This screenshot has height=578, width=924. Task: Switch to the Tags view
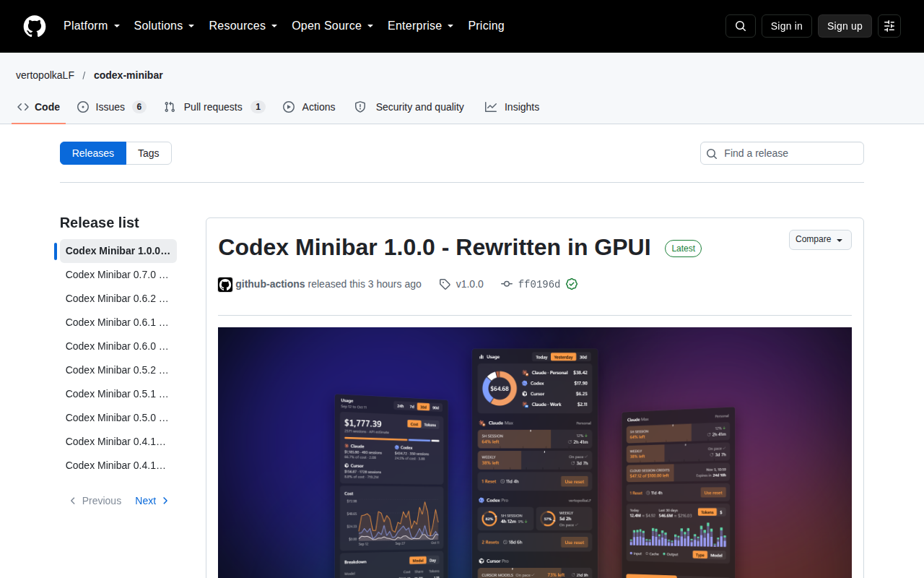point(149,153)
